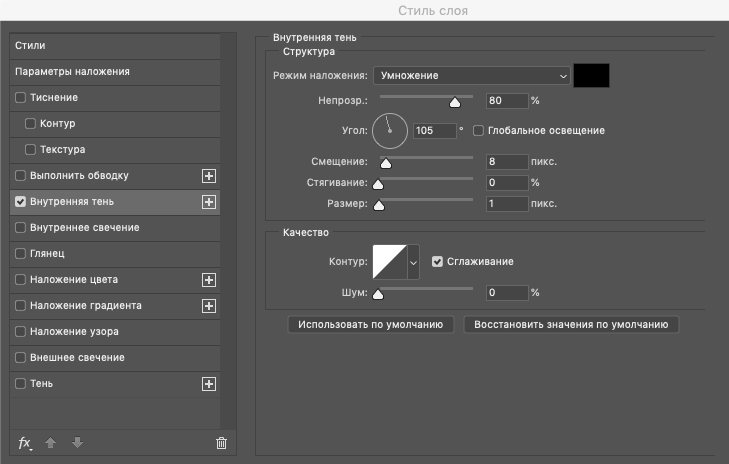This screenshot has height=464, width=729.
Task: Click Использовать по умолчанию button
Action: (371, 325)
